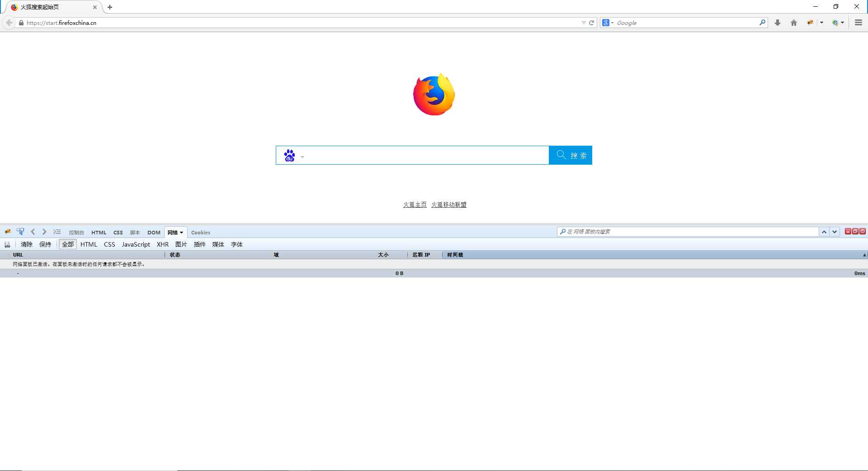868x471 pixels.
Task: Open the Downloads arrow icon
Action: point(778,23)
